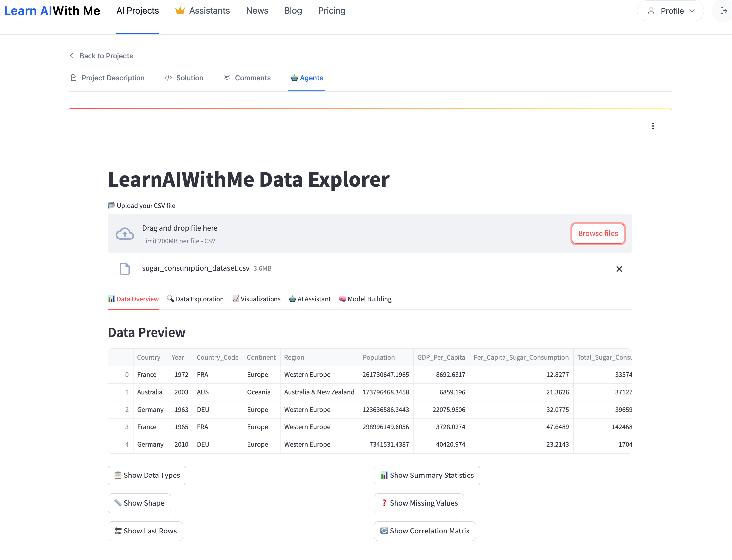Open the Visualizations tab
732x560 pixels.
[x=257, y=299]
